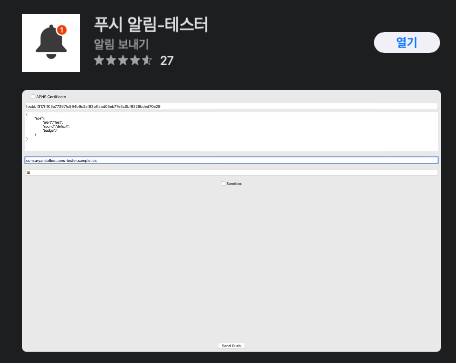
Task: Click the device token field in preview
Action: point(231,106)
